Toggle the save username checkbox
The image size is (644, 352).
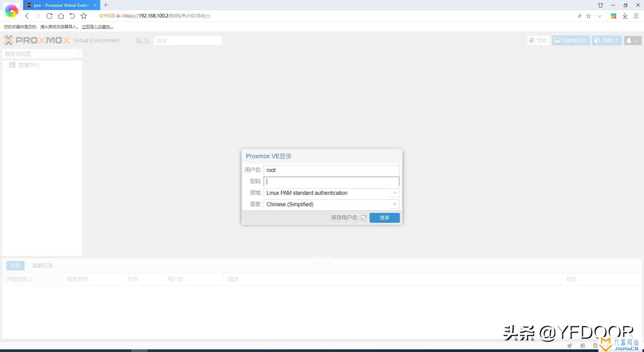(364, 218)
